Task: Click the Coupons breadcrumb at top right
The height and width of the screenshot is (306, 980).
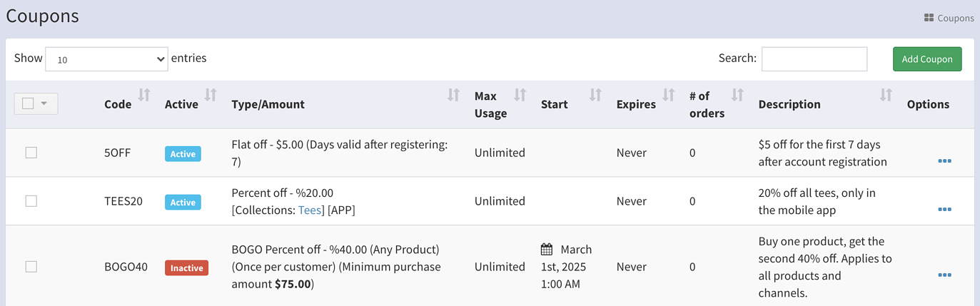Action: pyautogui.click(x=949, y=18)
